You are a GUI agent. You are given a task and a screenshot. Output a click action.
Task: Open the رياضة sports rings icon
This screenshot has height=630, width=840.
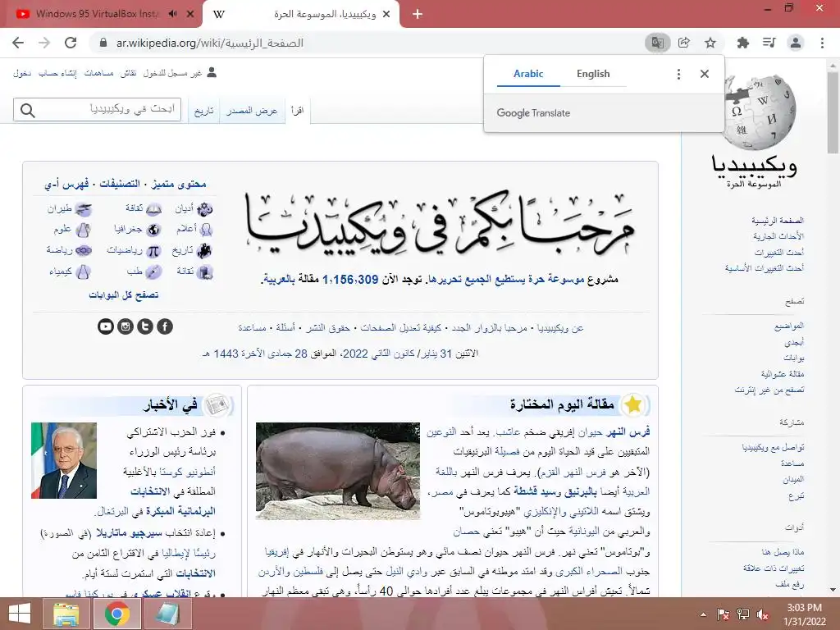(x=84, y=250)
